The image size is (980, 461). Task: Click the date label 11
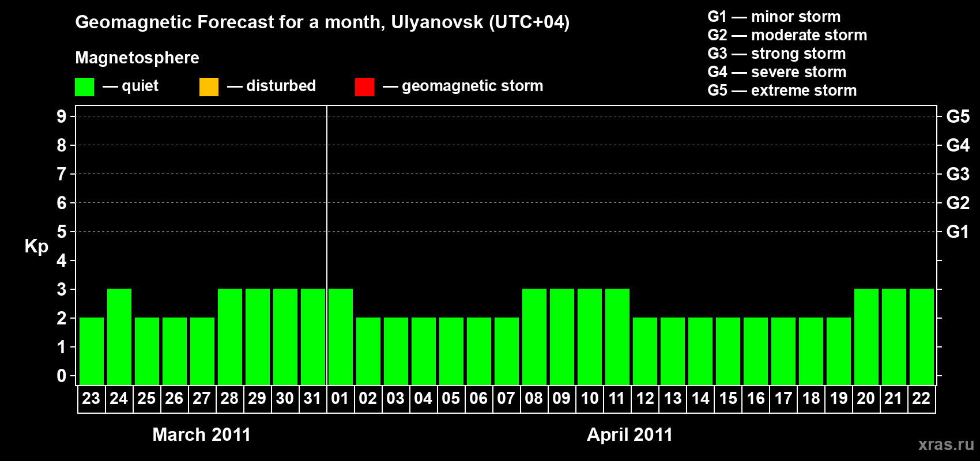click(617, 398)
